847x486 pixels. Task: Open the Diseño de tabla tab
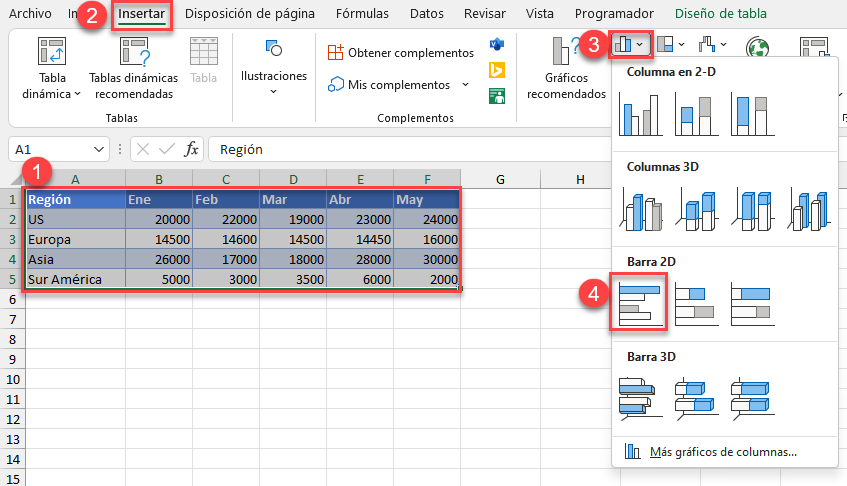coord(721,14)
